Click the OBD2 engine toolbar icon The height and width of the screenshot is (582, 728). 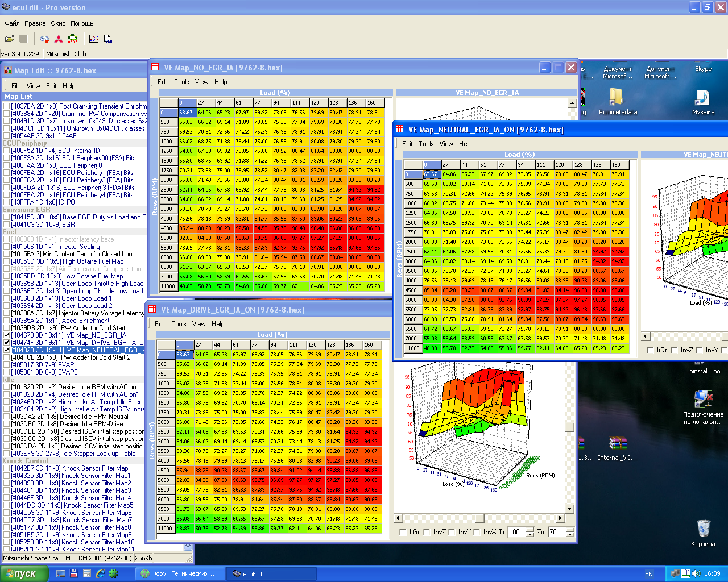(73, 39)
